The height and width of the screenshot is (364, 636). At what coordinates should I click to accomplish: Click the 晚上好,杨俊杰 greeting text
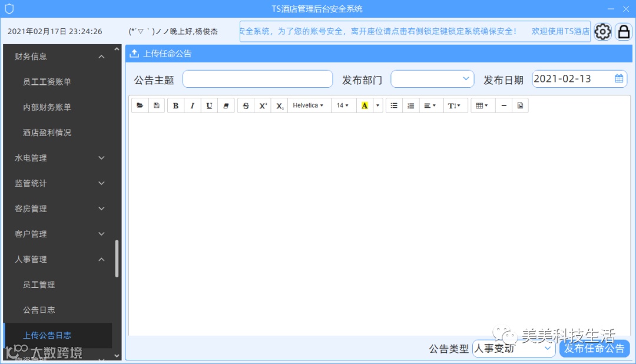(x=173, y=31)
